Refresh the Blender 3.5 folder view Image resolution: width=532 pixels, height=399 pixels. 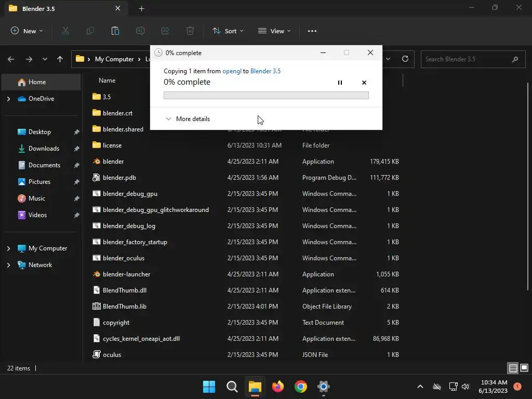click(x=405, y=59)
